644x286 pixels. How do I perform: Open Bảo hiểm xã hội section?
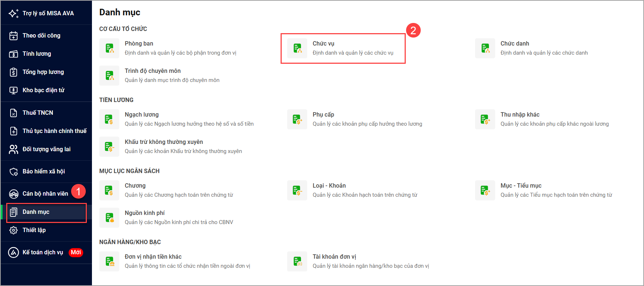43,172
